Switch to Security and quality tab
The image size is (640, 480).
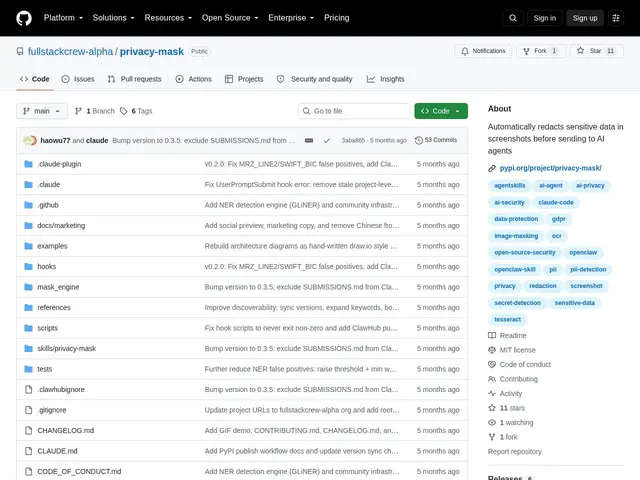pyautogui.click(x=314, y=79)
